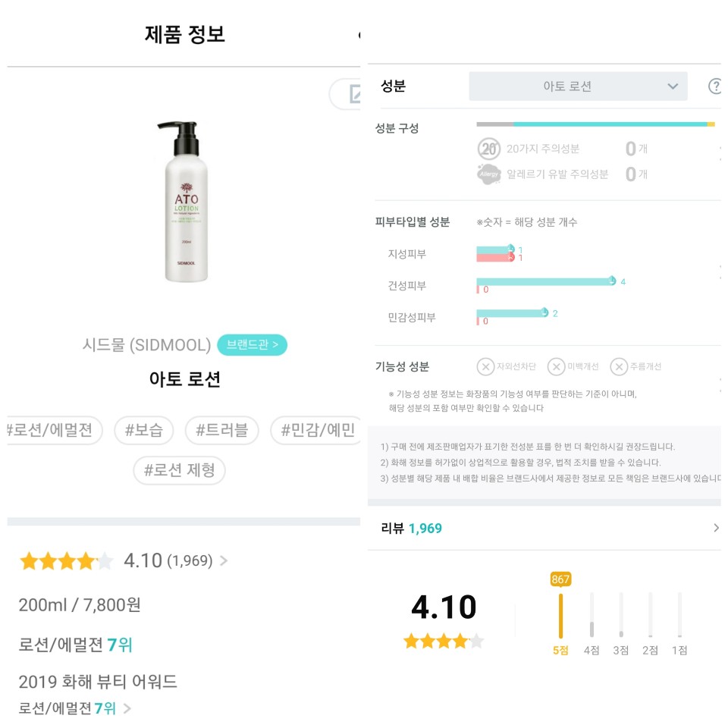
Task: Open the 브랜드관 brand store button
Action: coord(252,344)
